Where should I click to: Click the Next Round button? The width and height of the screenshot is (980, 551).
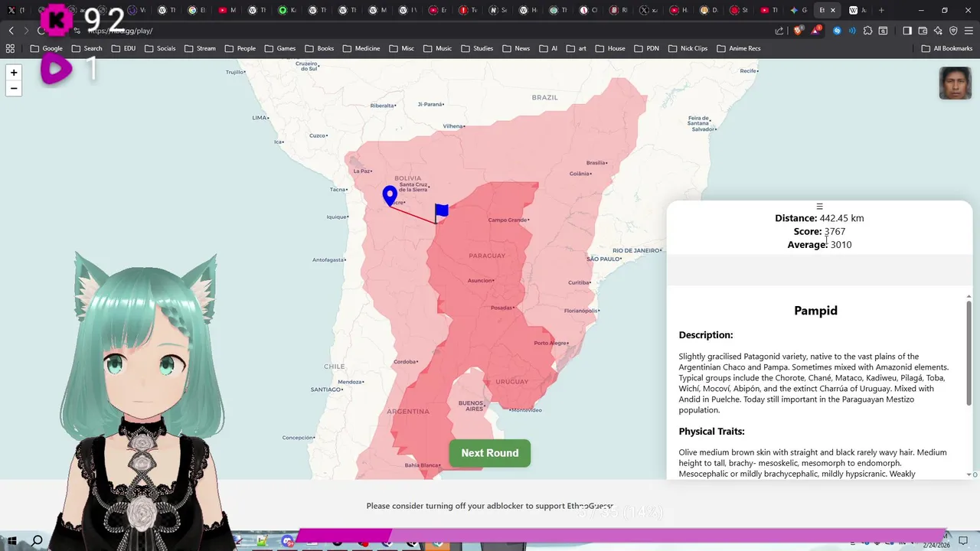click(490, 453)
